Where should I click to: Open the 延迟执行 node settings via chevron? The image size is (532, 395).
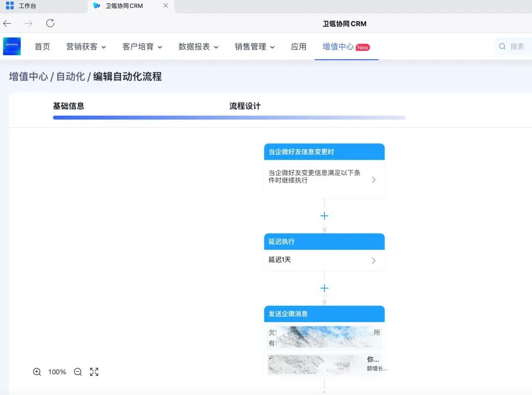[374, 260]
